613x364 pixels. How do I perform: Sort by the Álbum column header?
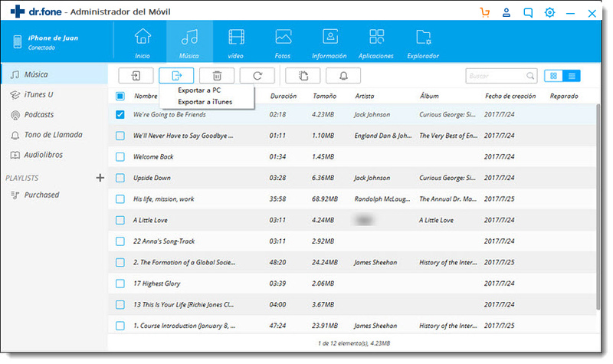coord(429,96)
